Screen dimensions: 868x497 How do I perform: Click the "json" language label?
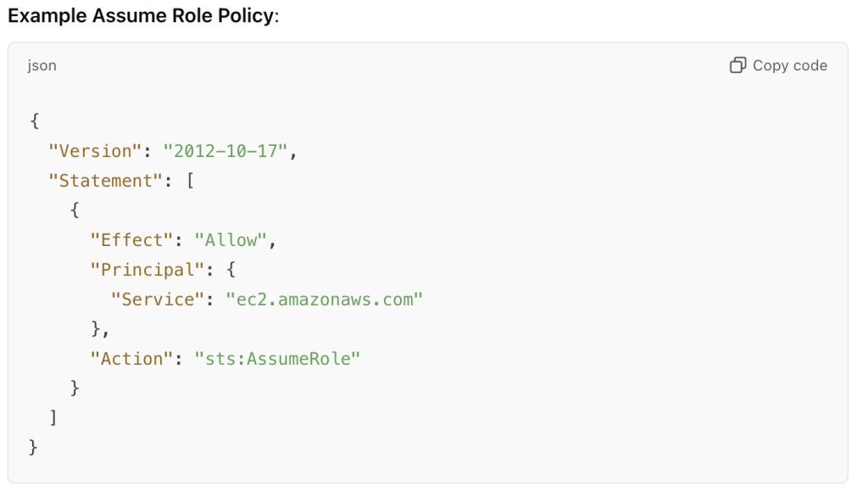click(42, 65)
